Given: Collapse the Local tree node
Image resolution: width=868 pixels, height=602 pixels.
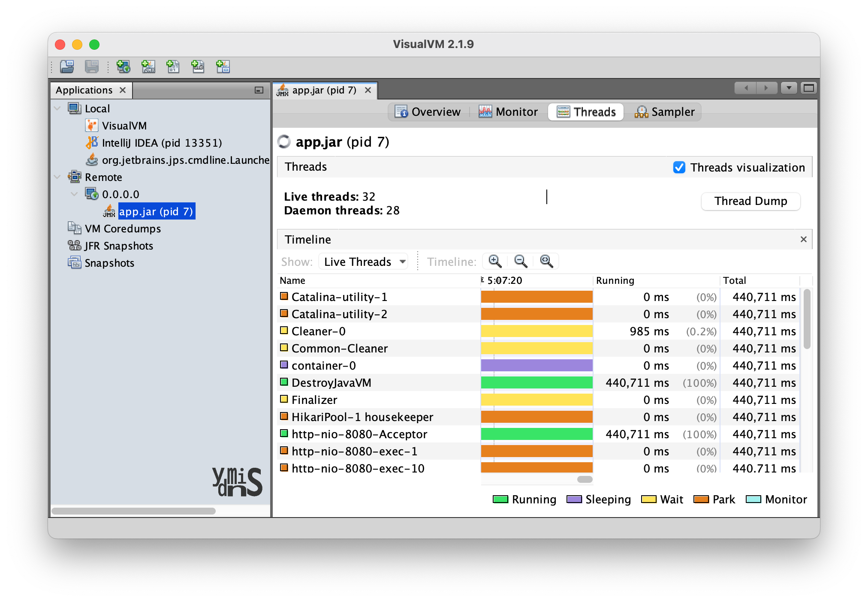Looking at the screenshot, I should (57, 108).
